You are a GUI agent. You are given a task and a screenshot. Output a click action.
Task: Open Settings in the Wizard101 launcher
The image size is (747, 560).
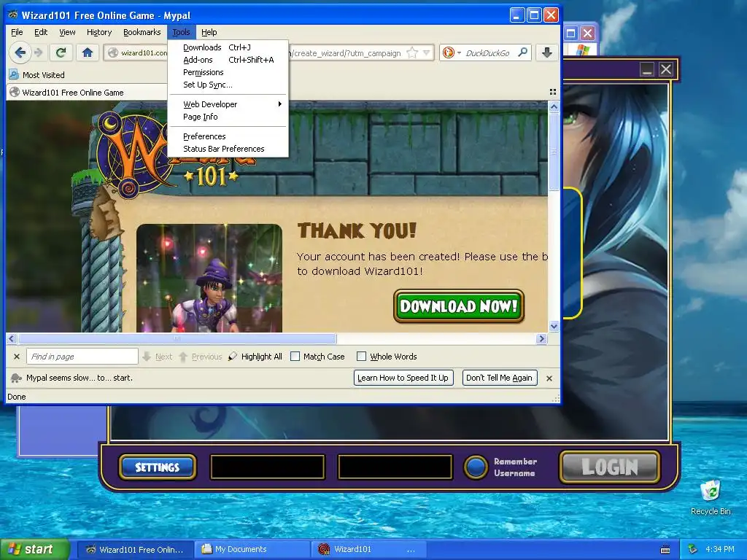tap(158, 467)
